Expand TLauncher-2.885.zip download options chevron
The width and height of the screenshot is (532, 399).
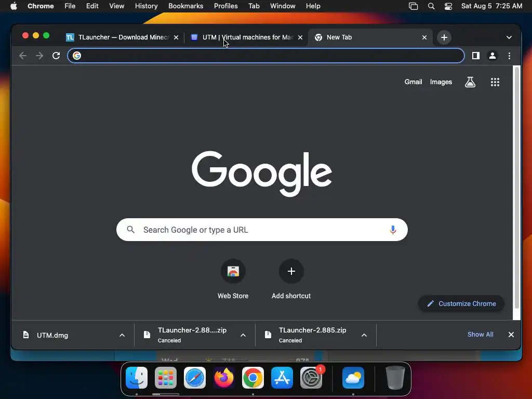(x=364, y=335)
